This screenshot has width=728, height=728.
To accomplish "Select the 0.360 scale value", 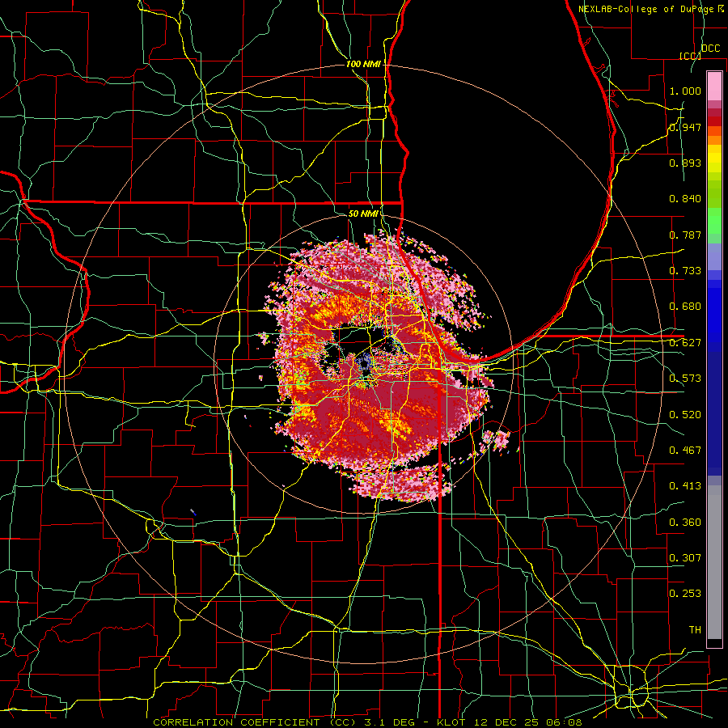I will (x=685, y=523).
